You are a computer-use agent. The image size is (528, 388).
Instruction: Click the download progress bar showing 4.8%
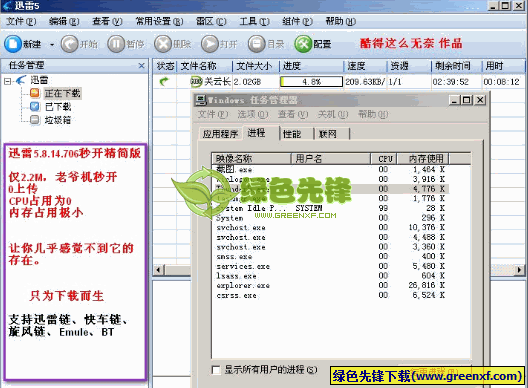pyautogui.click(x=311, y=82)
